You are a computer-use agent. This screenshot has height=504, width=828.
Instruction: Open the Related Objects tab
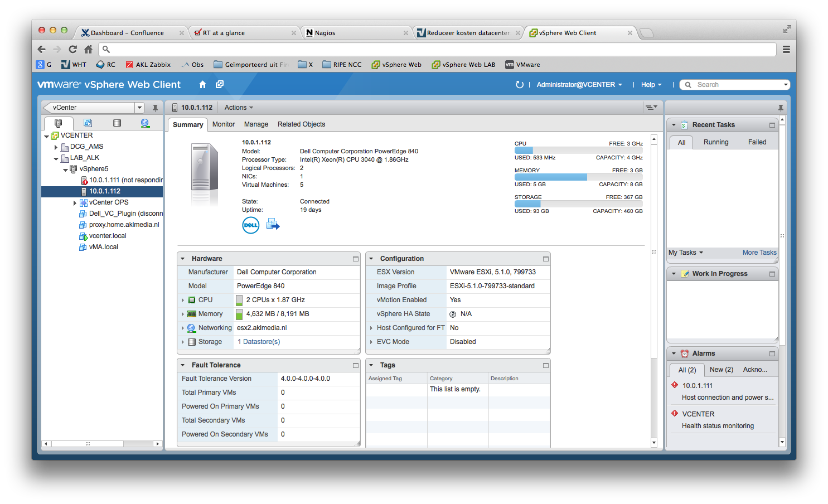tap(301, 124)
